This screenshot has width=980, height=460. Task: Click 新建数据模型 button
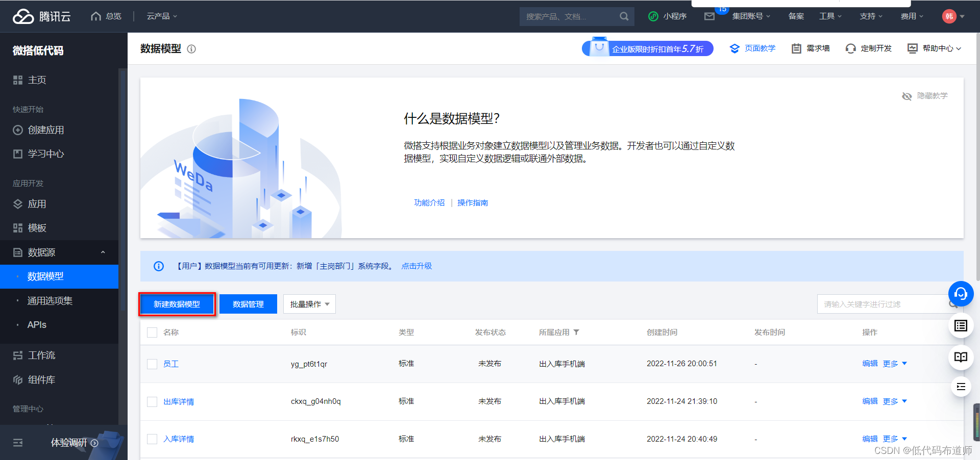[x=177, y=304]
